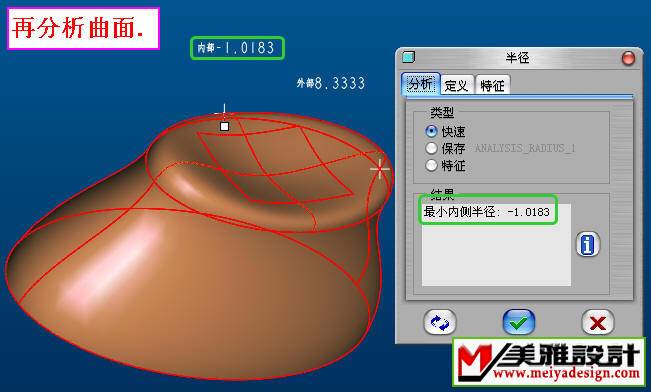Open the blue info icon button
This screenshot has height=392, width=651.
tap(587, 244)
